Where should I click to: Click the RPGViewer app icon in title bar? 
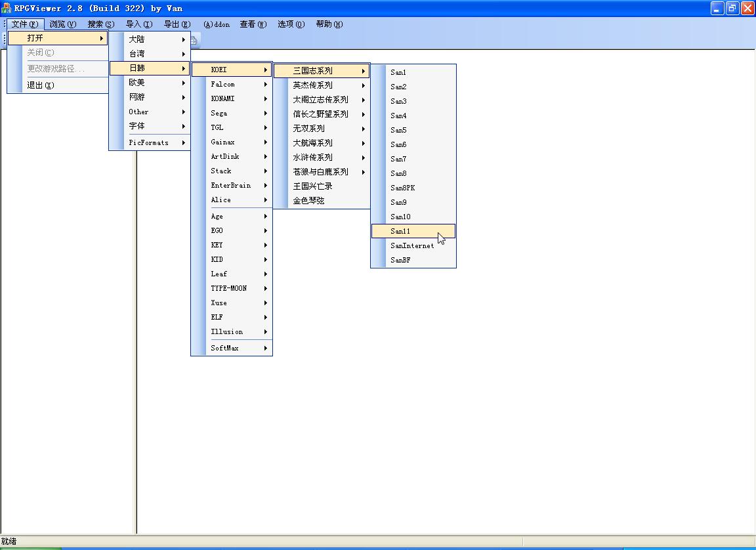click(x=6, y=9)
